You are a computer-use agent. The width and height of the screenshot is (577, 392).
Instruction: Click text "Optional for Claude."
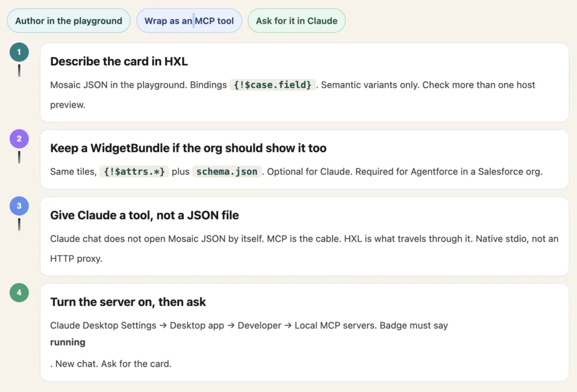pyautogui.click(x=310, y=172)
